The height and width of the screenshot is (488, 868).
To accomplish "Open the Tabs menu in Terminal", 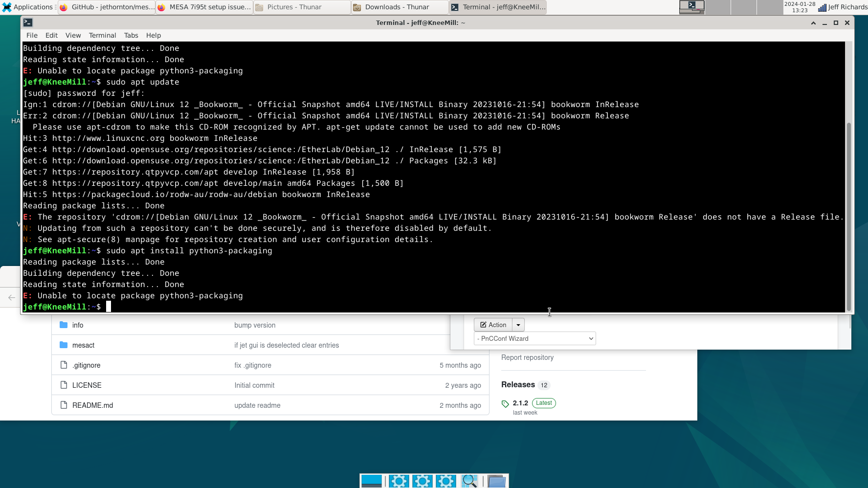I will pos(131,35).
